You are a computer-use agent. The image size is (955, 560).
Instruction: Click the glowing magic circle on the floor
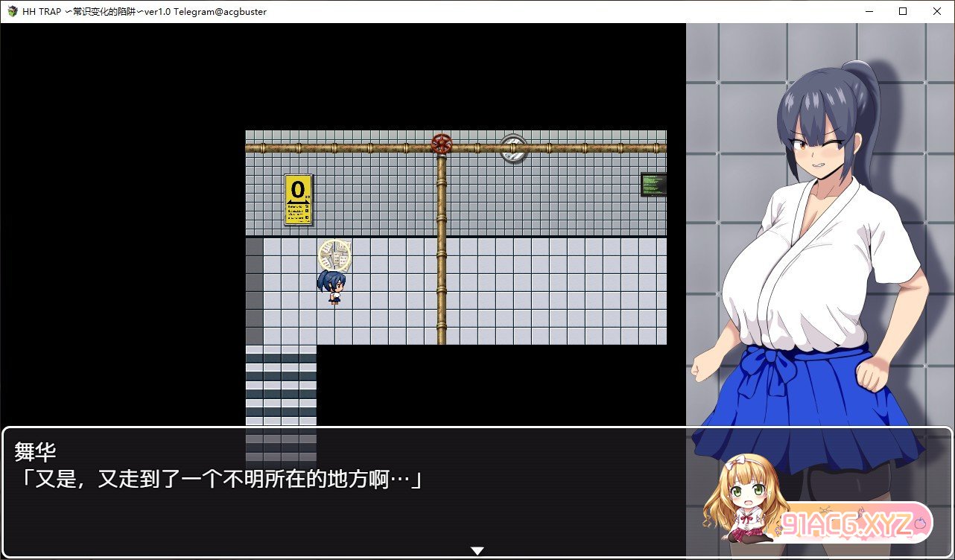tap(334, 255)
